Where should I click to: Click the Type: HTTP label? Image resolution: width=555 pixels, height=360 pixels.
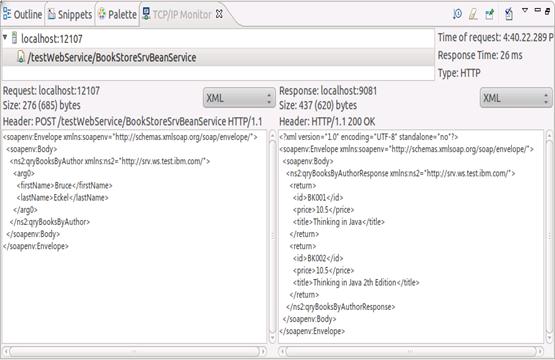pyautogui.click(x=459, y=73)
